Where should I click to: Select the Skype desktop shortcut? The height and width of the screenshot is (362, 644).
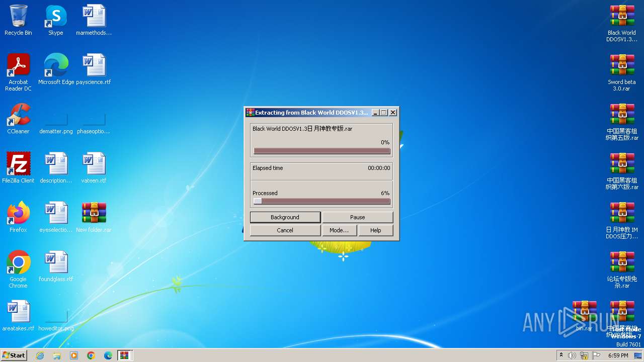click(x=55, y=20)
